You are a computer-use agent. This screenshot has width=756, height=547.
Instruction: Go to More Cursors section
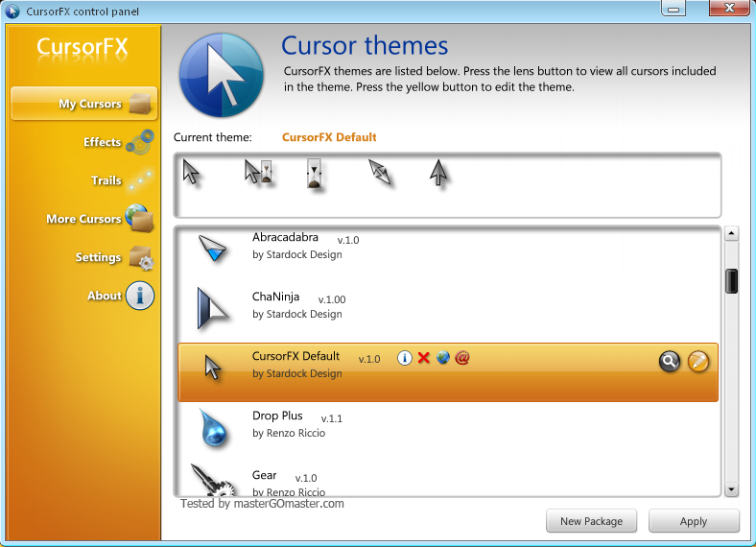101,219
